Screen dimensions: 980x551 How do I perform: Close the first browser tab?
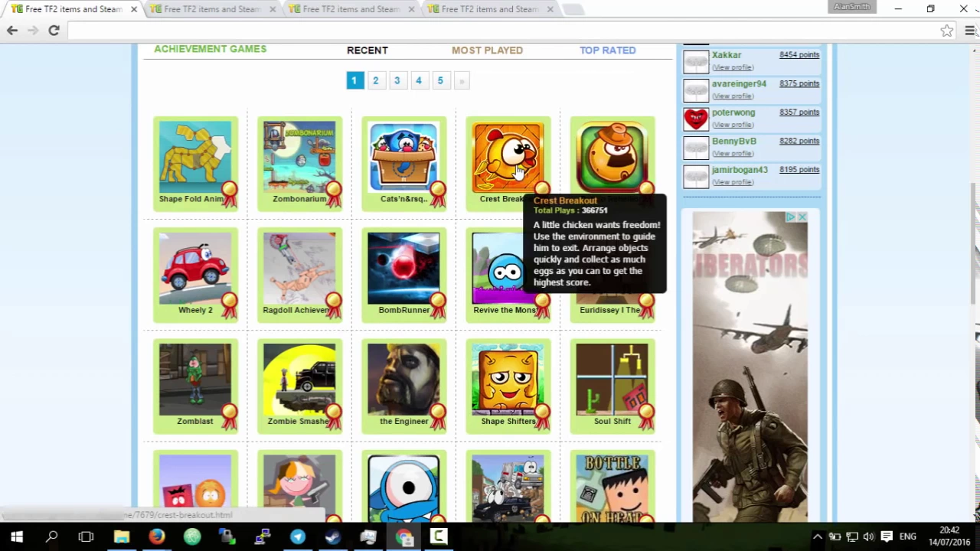[134, 9]
